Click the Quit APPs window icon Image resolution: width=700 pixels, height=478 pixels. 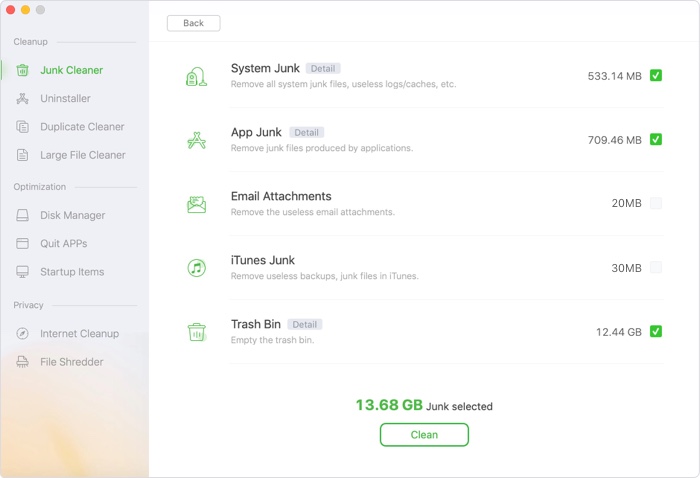click(x=22, y=243)
